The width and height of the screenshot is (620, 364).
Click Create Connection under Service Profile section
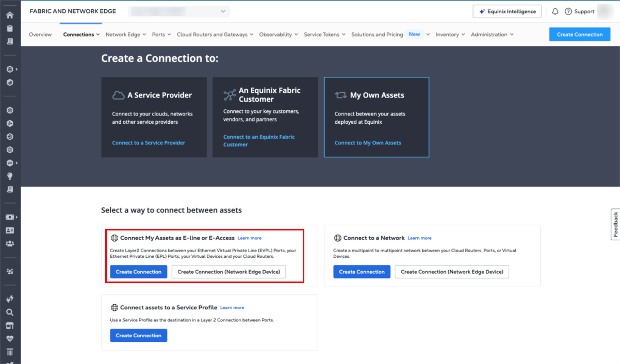(x=138, y=336)
